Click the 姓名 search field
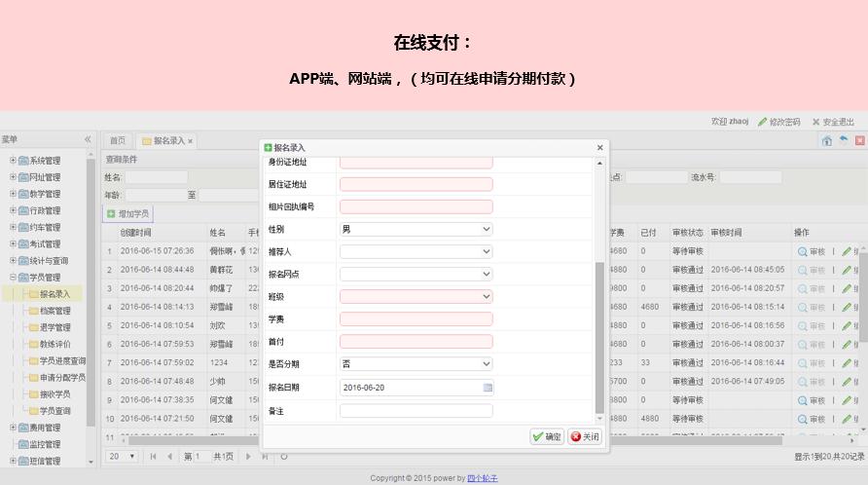868x485 pixels. 157,177
